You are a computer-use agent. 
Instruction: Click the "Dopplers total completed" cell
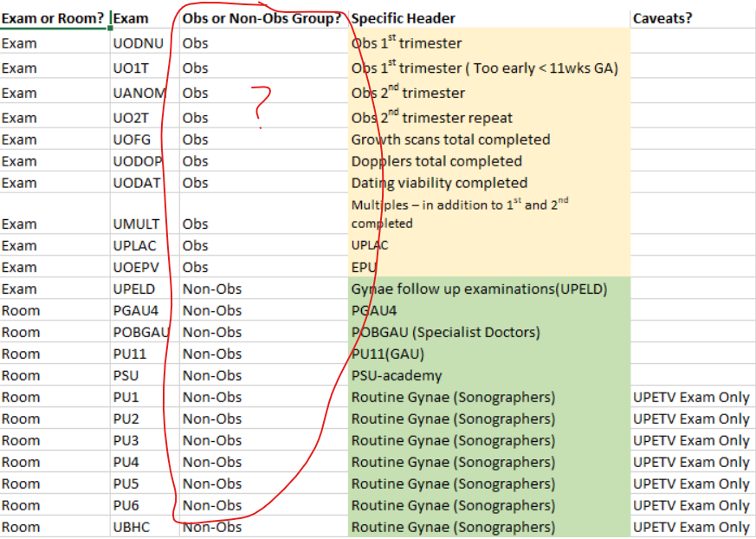489,161
